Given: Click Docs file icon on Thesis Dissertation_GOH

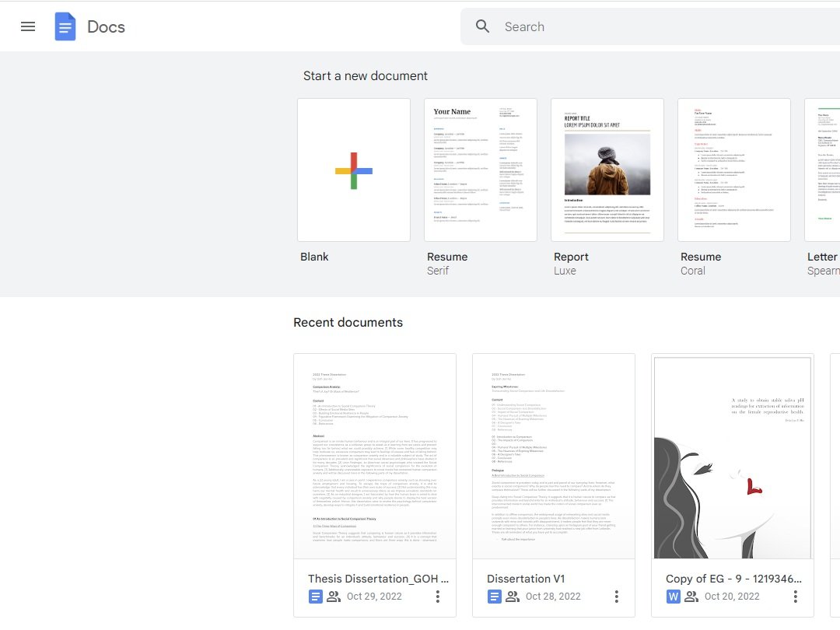Looking at the screenshot, I should click(316, 597).
